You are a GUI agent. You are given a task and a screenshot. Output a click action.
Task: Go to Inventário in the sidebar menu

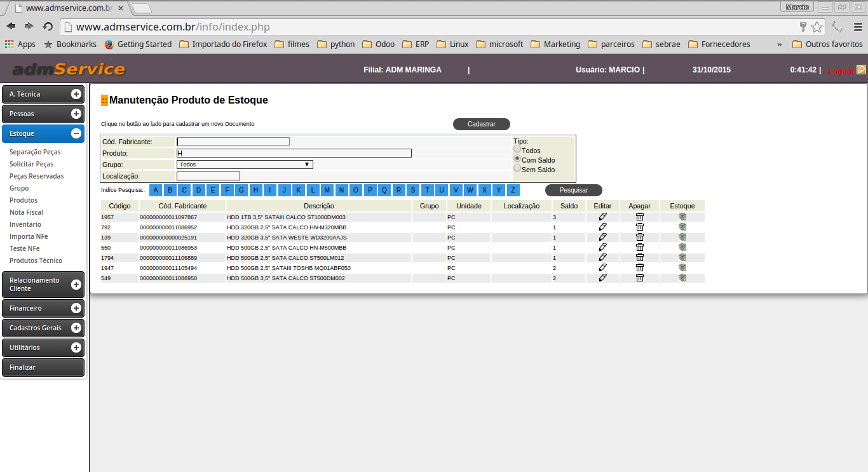point(25,224)
